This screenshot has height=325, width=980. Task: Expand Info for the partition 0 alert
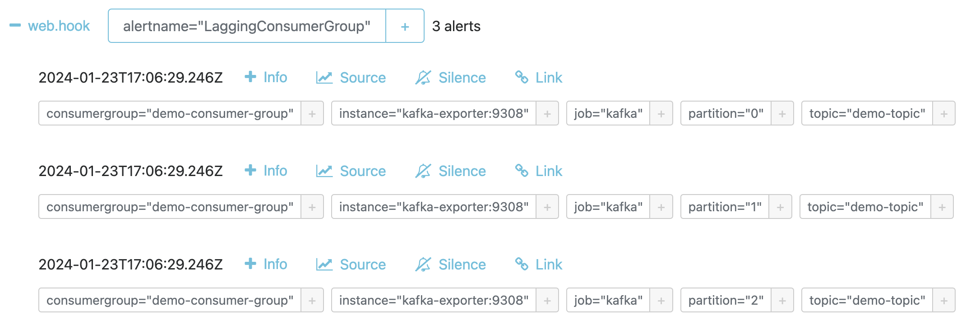click(266, 77)
